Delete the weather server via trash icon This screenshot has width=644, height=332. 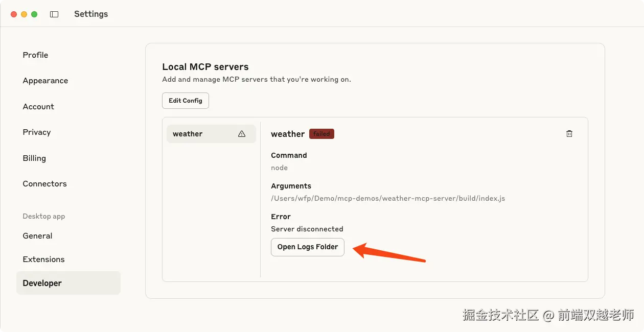click(x=569, y=134)
